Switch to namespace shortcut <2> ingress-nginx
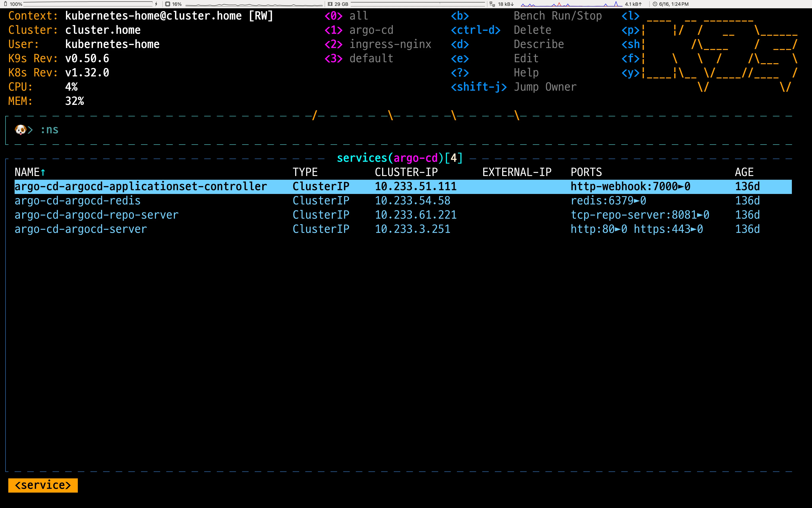Image resolution: width=812 pixels, height=508 pixels. (378, 44)
